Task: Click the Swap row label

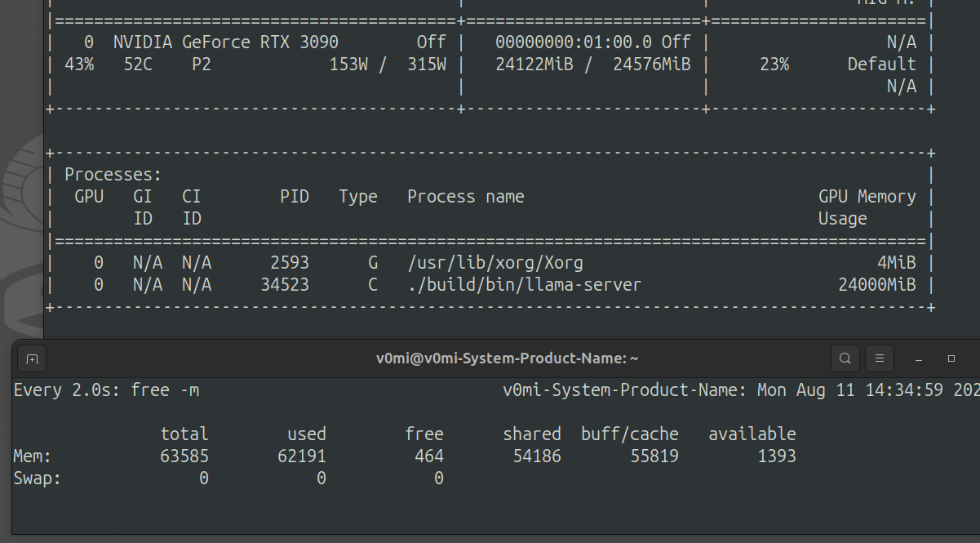Action: (x=37, y=478)
